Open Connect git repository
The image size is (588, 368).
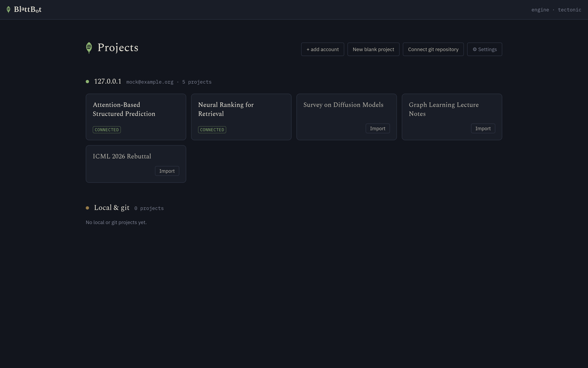click(433, 49)
